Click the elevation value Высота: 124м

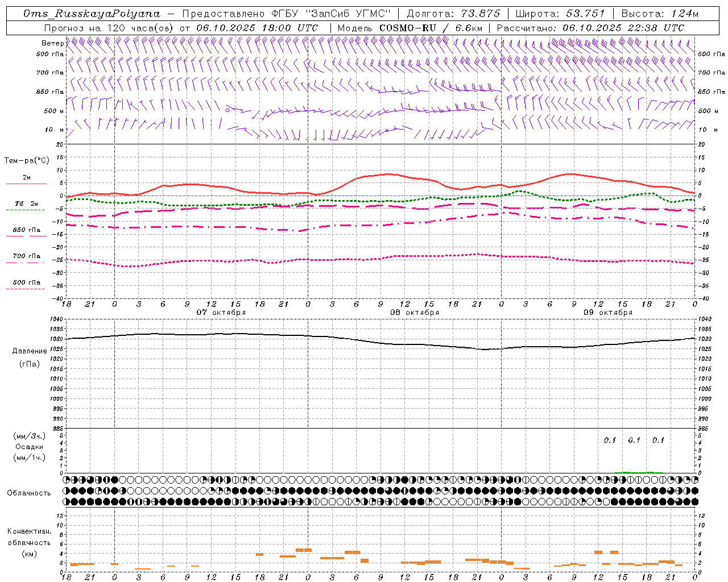tap(660, 14)
